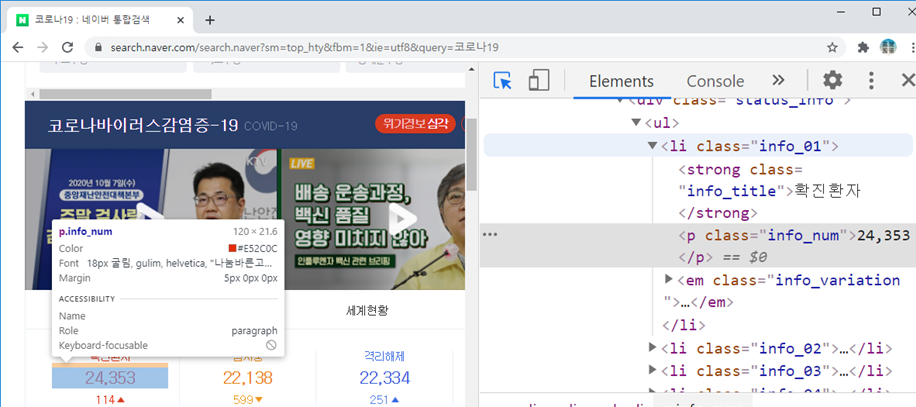
Task: Collapse the ul element node
Action: [x=636, y=123]
